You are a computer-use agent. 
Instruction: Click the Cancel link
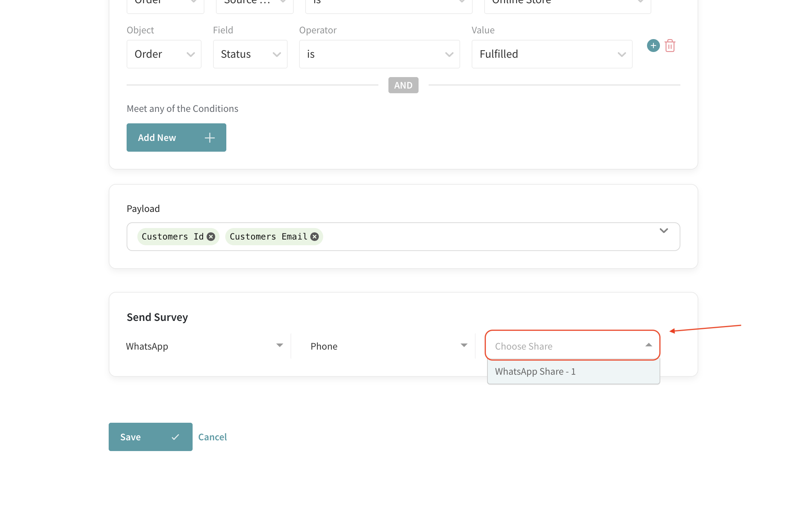212,437
